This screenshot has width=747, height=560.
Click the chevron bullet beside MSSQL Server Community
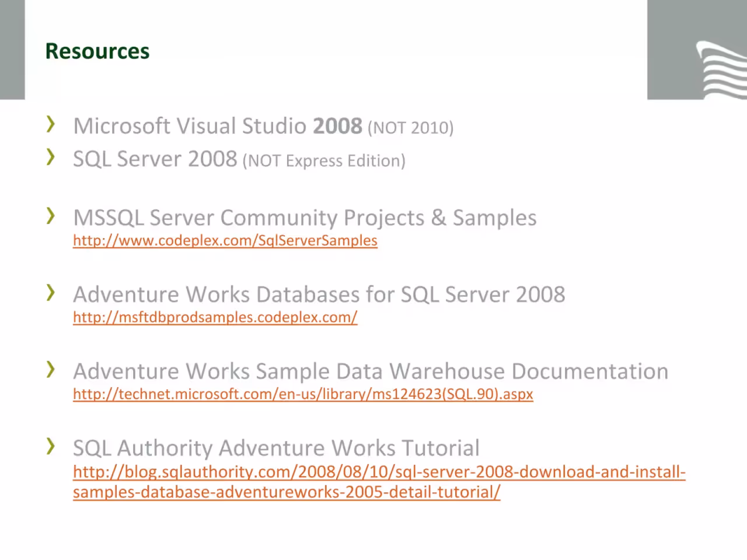tap(51, 215)
